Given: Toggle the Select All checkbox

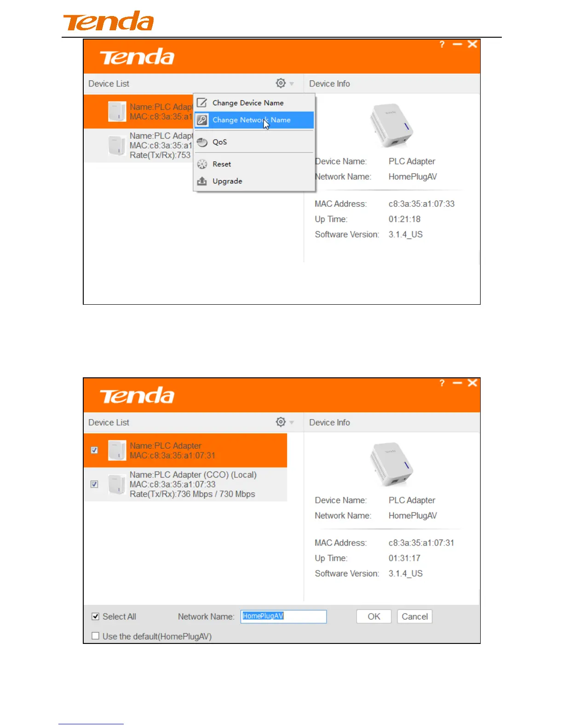Looking at the screenshot, I should click(x=96, y=617).
